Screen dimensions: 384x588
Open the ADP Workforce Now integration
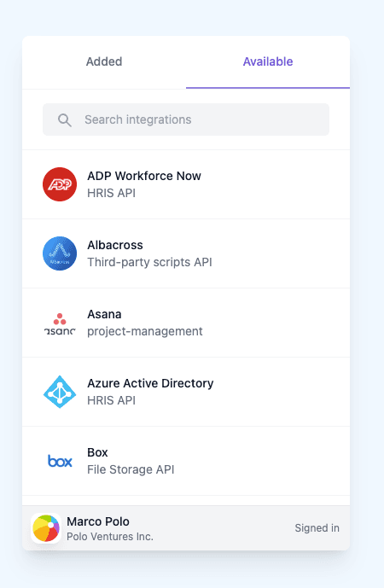(x=186, y=184)
